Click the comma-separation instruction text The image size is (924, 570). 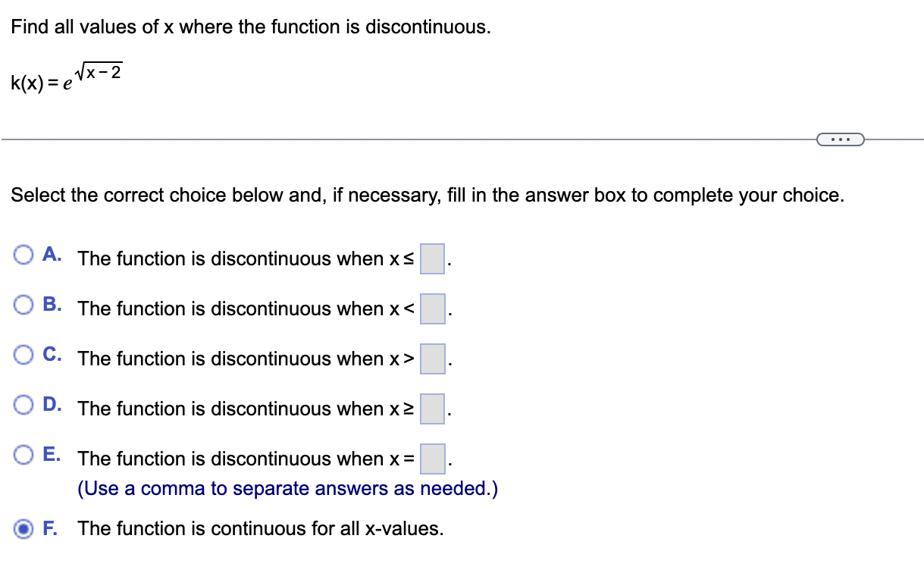pos(288,488)
